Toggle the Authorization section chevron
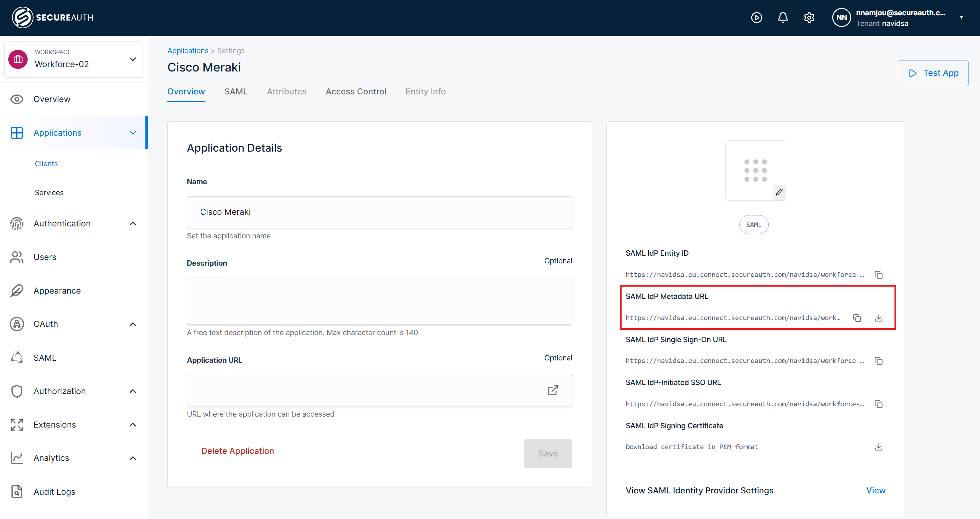The height and width of the screenshot is (519, 980). [133, 391]
